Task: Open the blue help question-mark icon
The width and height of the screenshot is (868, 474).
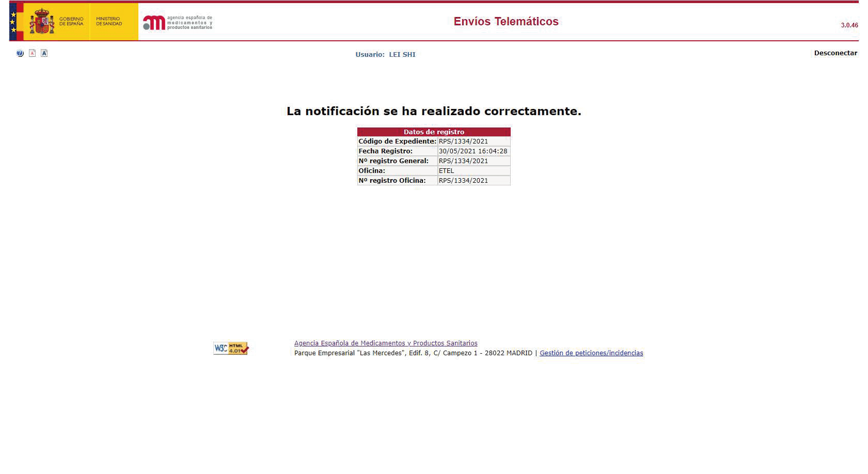Action: (x=20, y=53)
